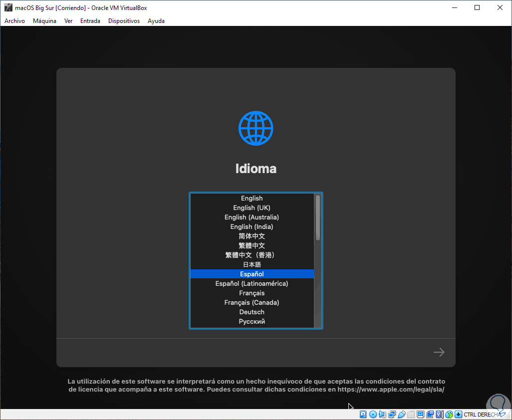Click the virtualization CPU status icon
The image size is (512, 420).
pos(440,415)
